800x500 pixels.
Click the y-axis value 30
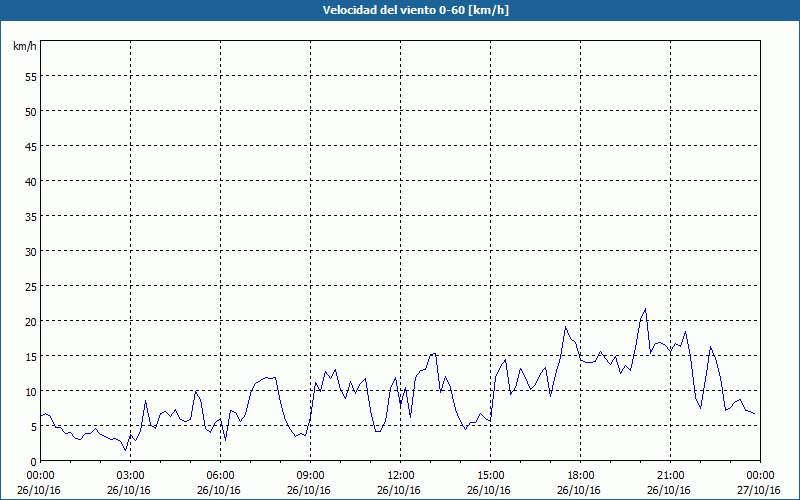pyautogui.click(x=31, y=251)
